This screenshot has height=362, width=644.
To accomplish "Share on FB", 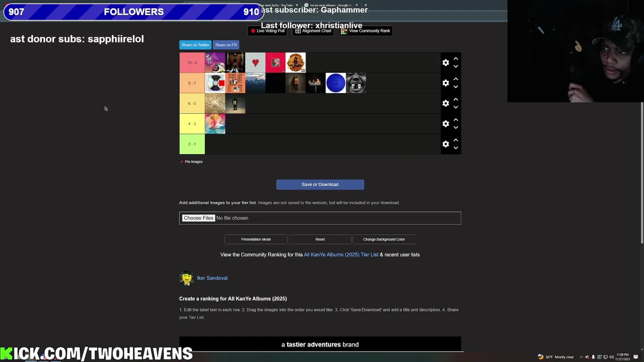I will 226,45.
